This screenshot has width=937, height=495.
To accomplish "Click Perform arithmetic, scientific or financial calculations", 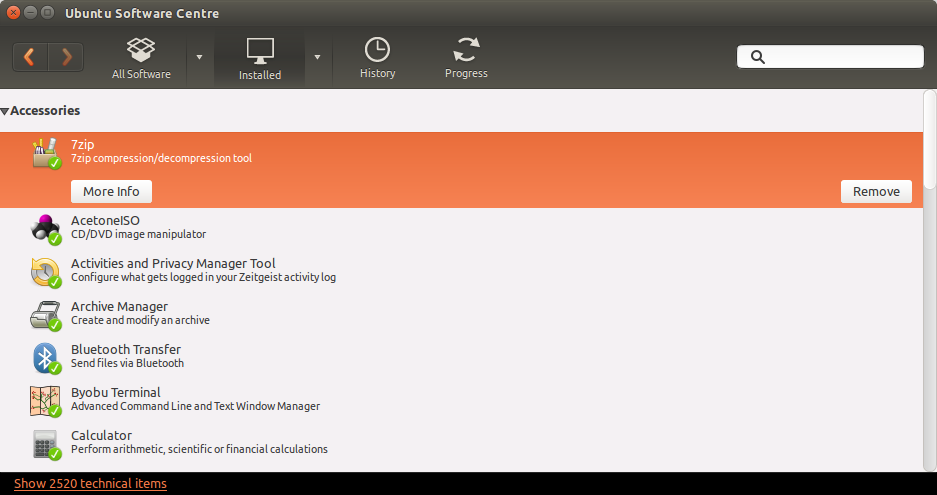I will tap(199, 449).
